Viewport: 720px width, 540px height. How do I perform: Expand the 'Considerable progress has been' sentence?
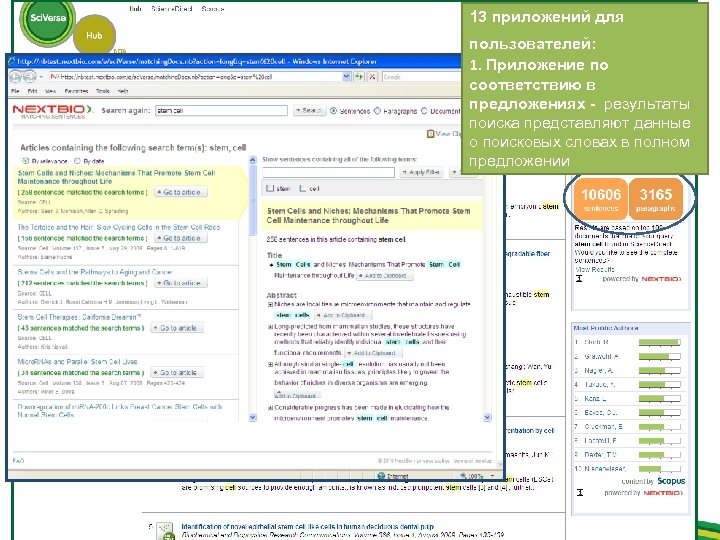click(270, 408)
